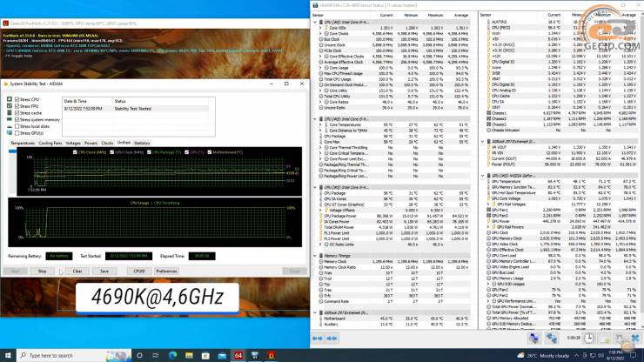Uncheck the Stress CPU checkbox
Image resolution: width=644 pixels, height=362 pixels.
tap(17, 99)
